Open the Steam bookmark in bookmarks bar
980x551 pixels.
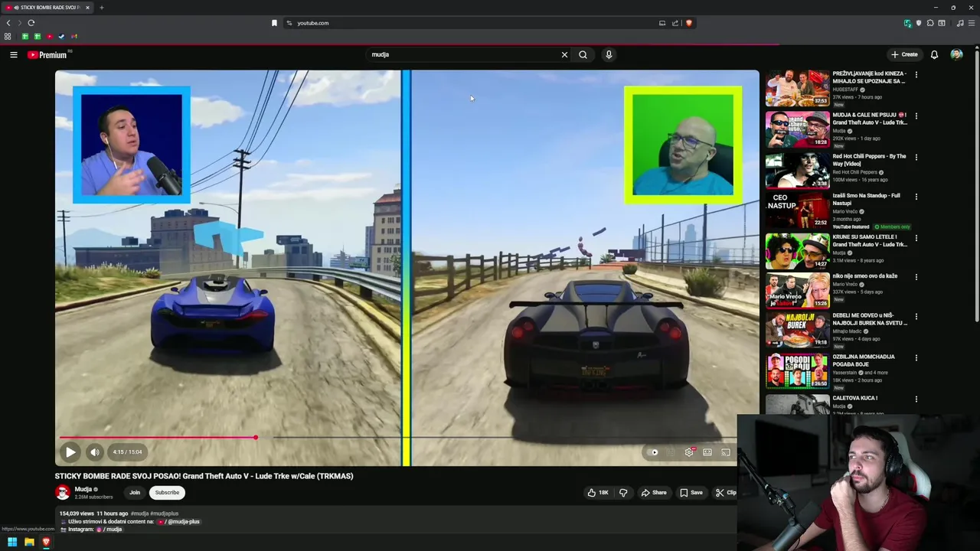(62, 36)
